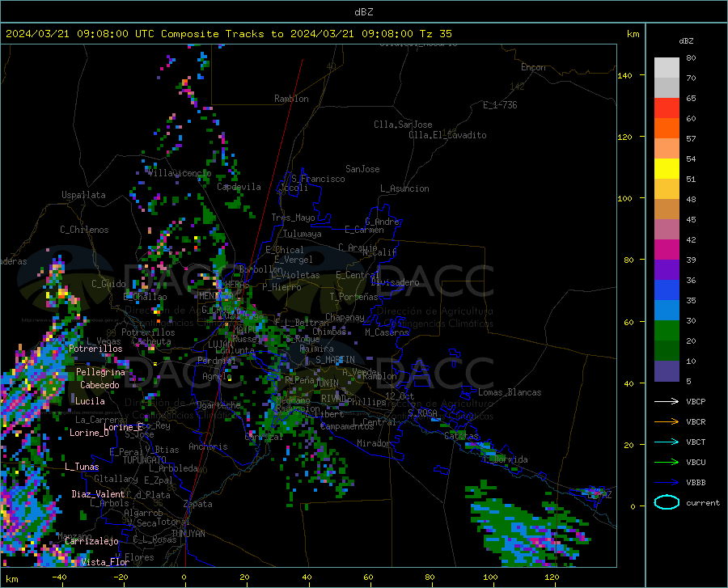Click the dBZ title at top
The height and width of the screenshot is (588, 728).
(363, 12)
